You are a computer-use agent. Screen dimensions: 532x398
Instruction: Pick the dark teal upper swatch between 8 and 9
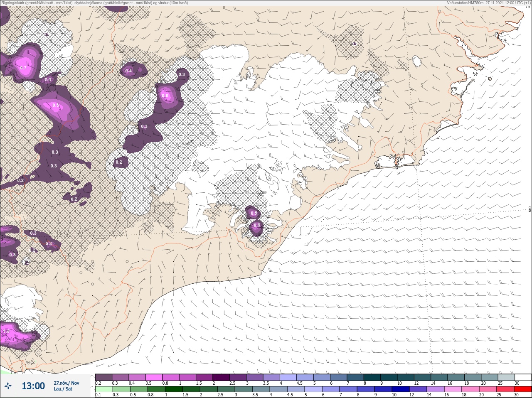[372, 377]
